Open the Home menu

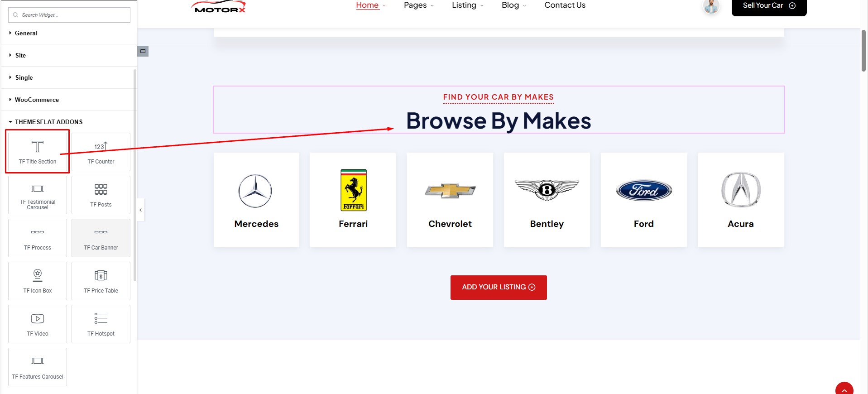(370, 5)
